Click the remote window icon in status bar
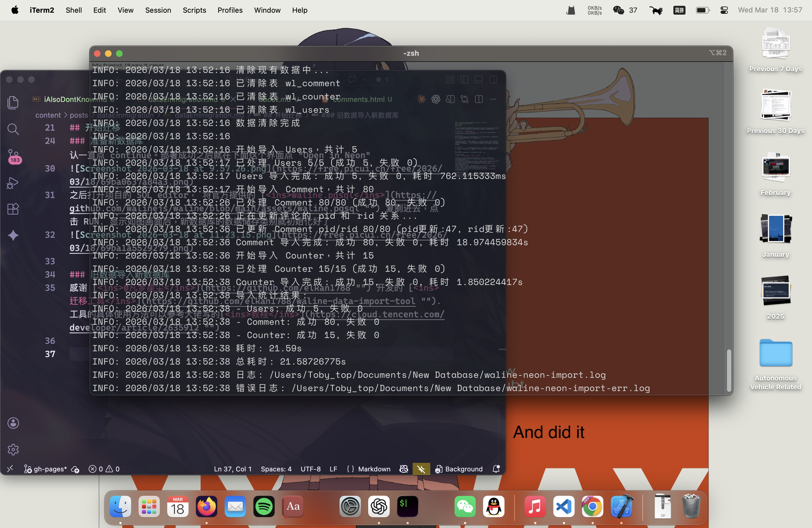This screenshot has height=528, width=812. (10, 469)
